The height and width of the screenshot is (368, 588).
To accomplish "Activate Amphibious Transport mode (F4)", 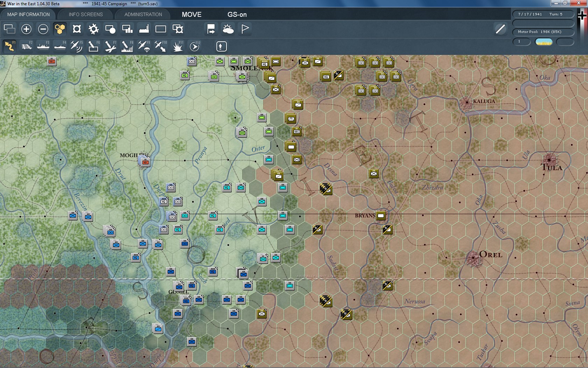I will [60, 46].
